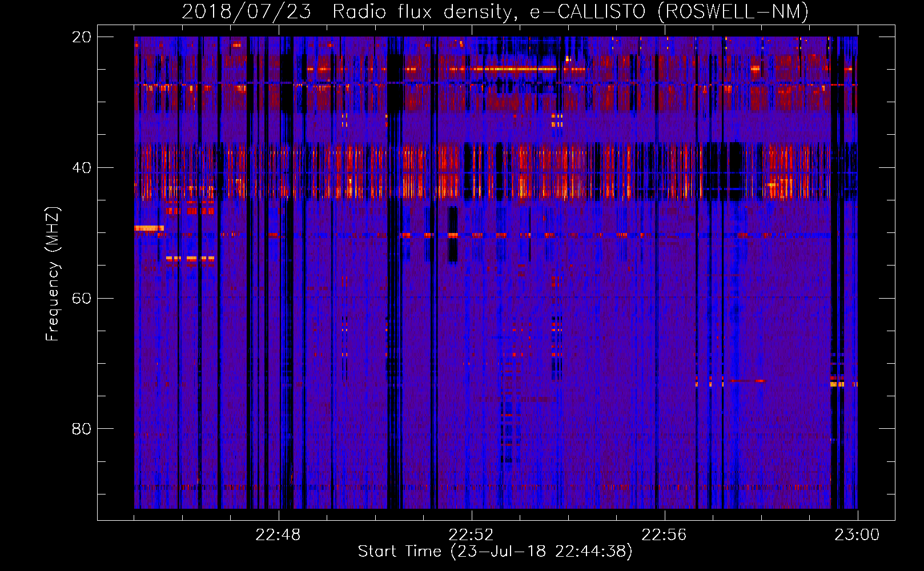Click the time tick label 22:56
The width and height of the screenshot is (924, 571).
pos(664,535)
